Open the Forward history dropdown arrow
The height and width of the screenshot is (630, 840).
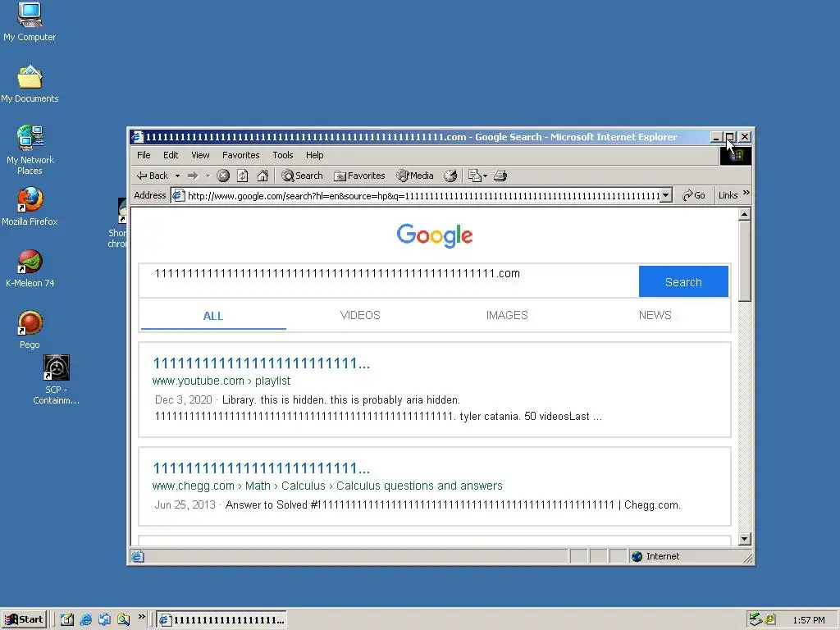point(208,176)
